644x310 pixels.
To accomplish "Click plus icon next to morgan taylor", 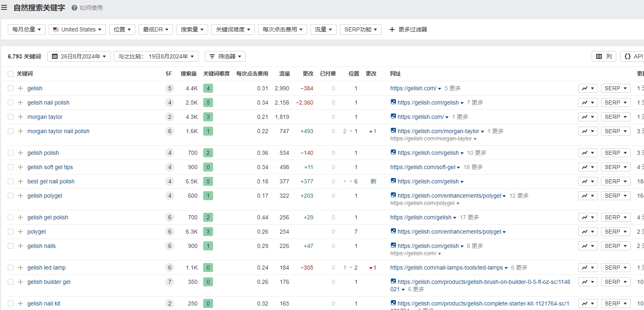I will [20, 117].
